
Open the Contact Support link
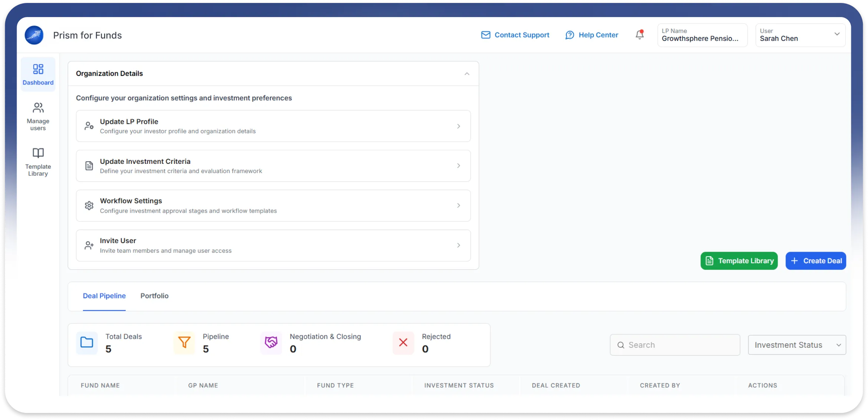click(515, 35)
